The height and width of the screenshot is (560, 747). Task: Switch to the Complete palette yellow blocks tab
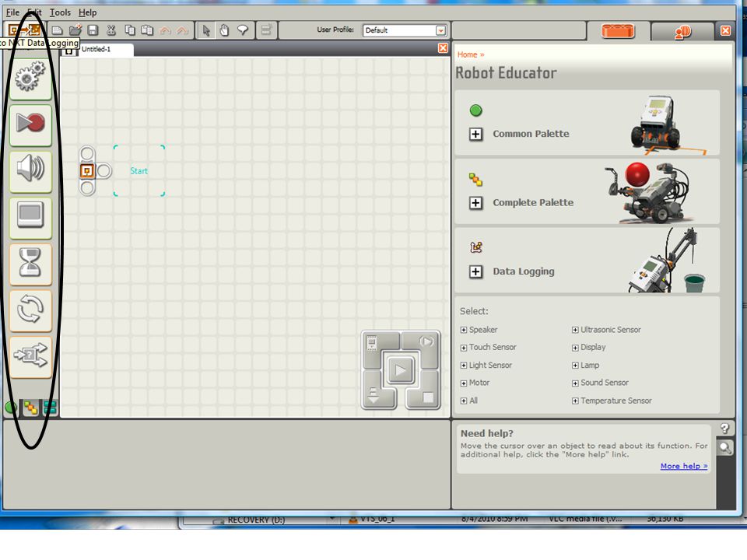[31, 408]
